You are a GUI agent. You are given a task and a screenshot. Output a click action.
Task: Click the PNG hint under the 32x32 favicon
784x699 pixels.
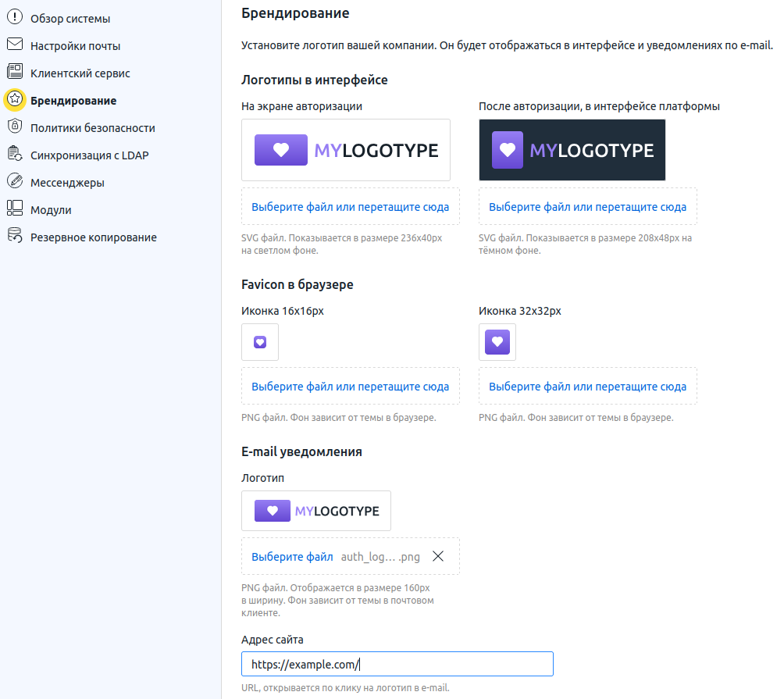(576, 418)
